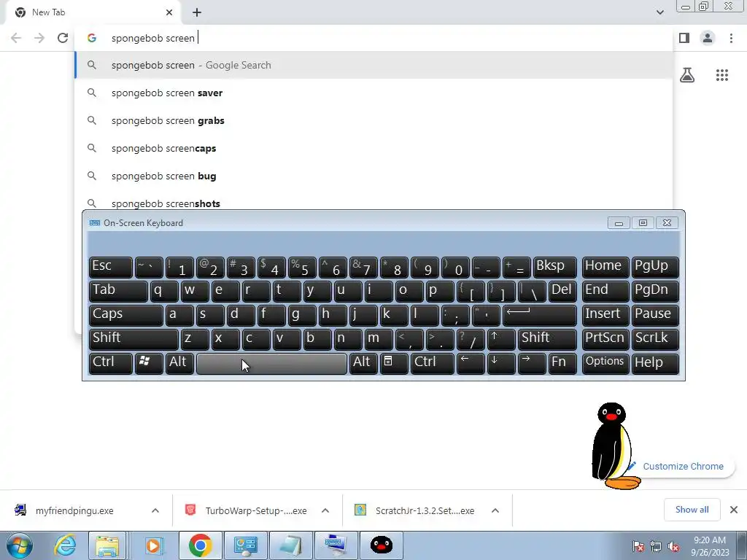Click the Tab key on On-Screen Keyboard
Viewport: 747px width, 560px height.
(x=118, y=290)
